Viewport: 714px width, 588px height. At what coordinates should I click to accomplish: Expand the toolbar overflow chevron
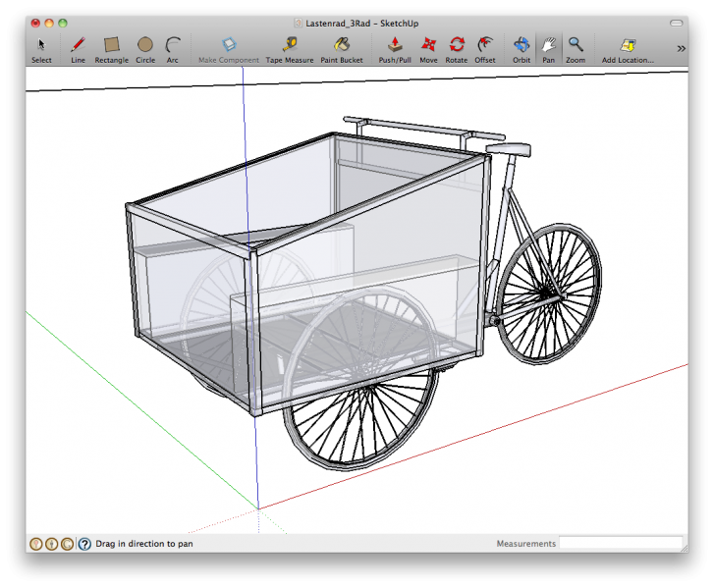click(x=681, y=47)
